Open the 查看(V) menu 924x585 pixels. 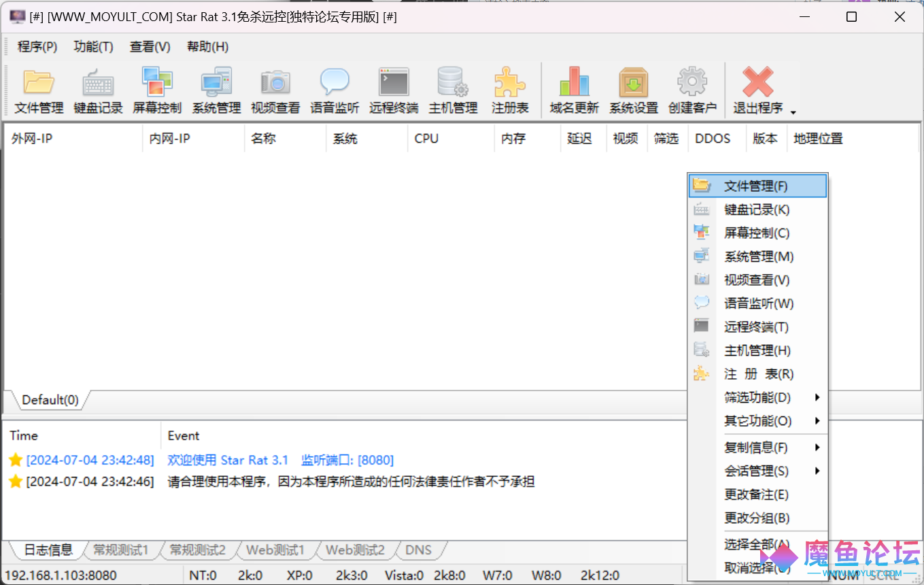[150, 47]
